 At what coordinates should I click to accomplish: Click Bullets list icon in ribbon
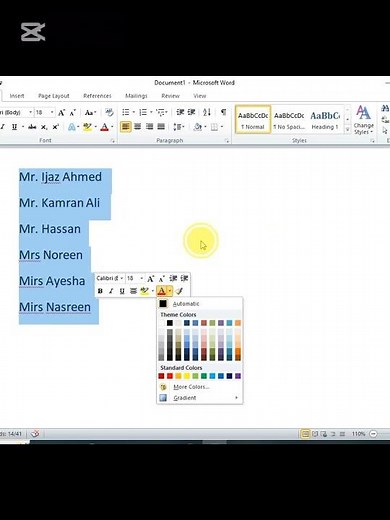pos(126,112)
